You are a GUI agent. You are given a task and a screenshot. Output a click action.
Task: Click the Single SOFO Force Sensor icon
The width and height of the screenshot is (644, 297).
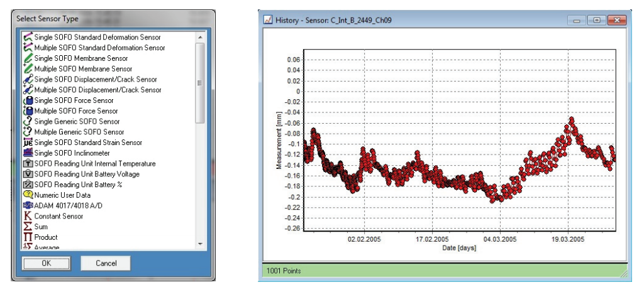pyautogui.click(x=28, y=100)
